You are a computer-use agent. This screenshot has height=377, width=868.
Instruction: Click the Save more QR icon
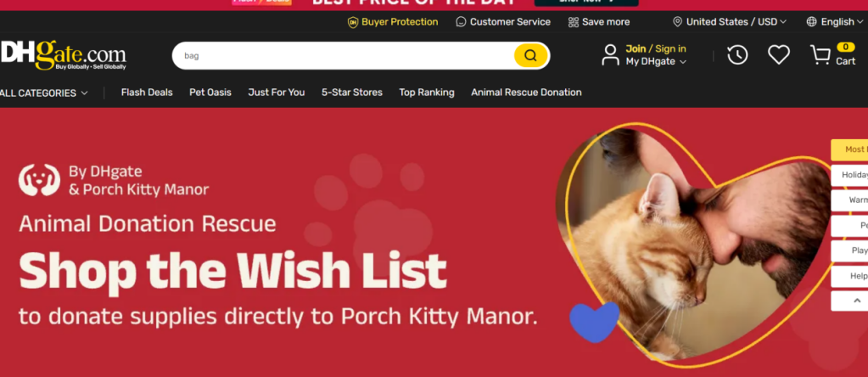574,22
